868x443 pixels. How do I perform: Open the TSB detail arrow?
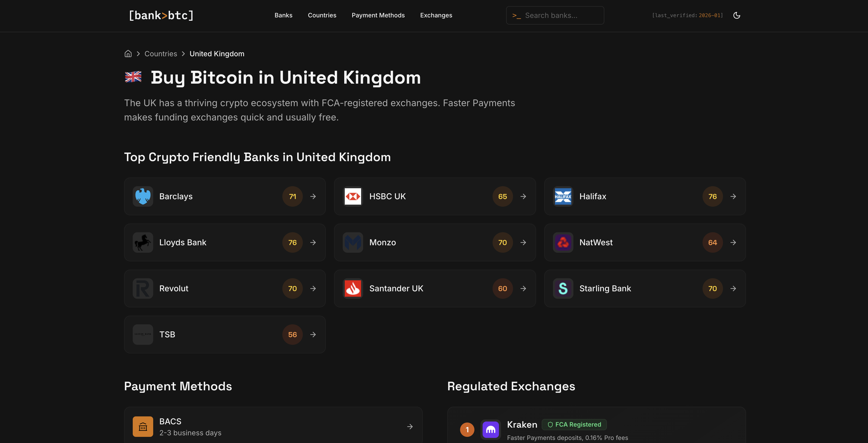[313, 335]
